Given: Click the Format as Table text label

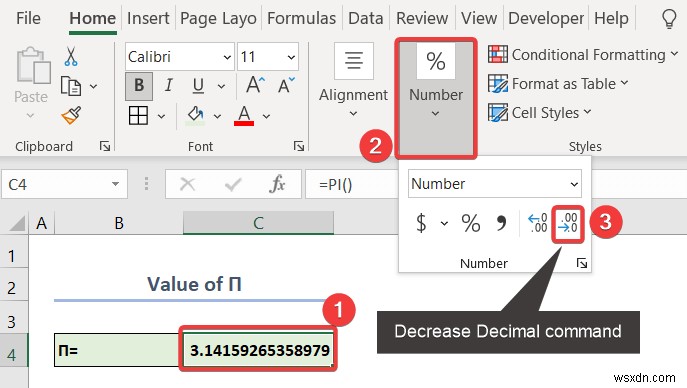Looking at the screenshot, I should point(564,84).
